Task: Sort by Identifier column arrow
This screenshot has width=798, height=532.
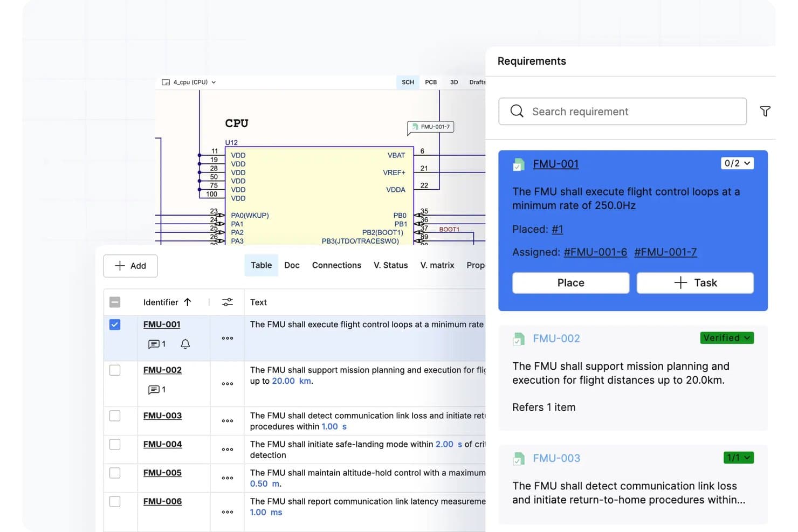Action: tap(188, 302)
